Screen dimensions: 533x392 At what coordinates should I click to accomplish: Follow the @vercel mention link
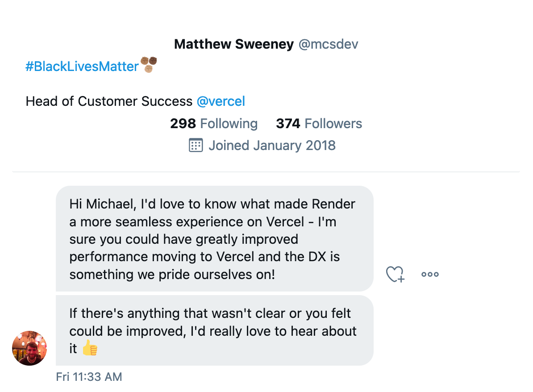(221, 101)
